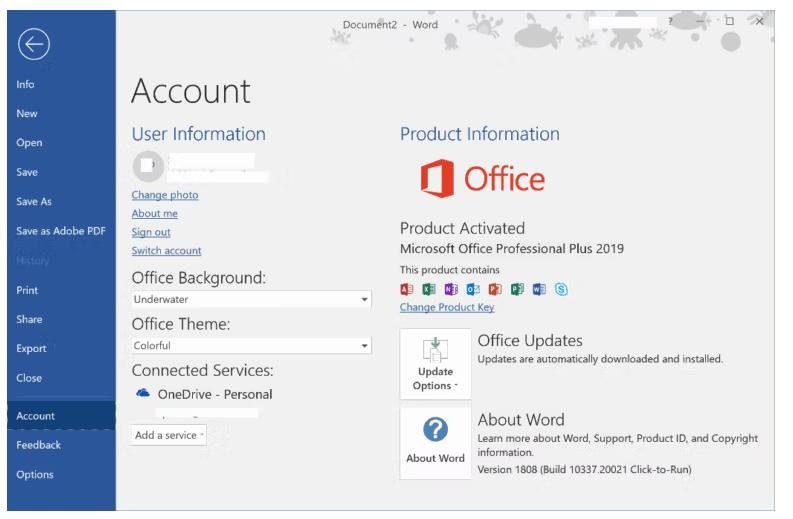Click the Help question mark in title bar

[670, 21]
